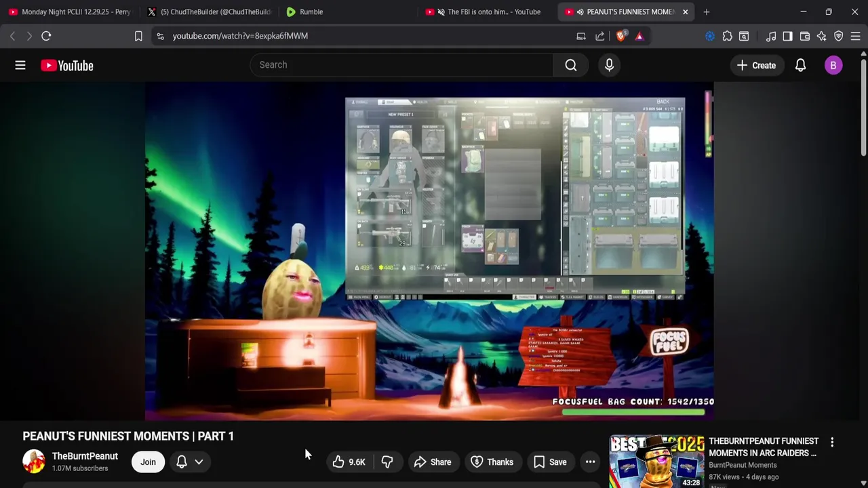Open the Arc Raiders funniest moments title

pyautogui.click(x=764, y=447)
